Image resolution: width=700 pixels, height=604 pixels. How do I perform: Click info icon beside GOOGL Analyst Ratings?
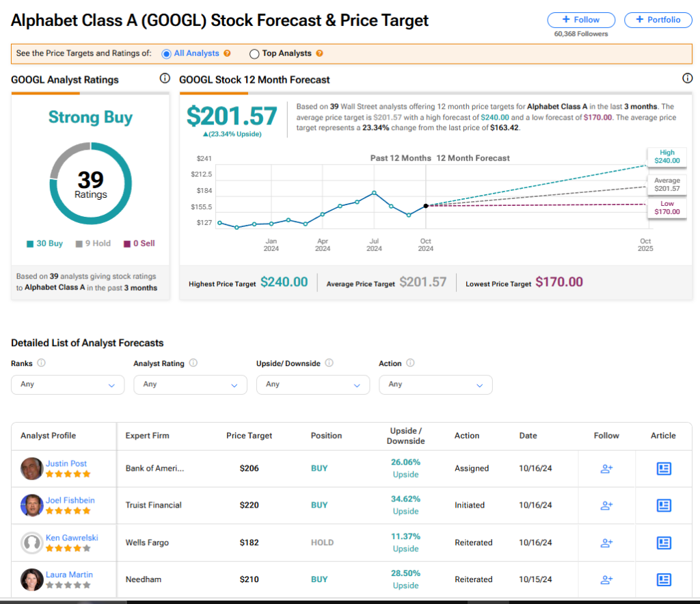[x=165, y=79]
